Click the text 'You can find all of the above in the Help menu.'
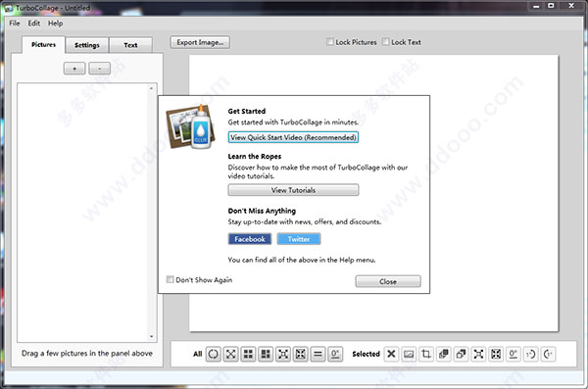 (x=302, y=260)
